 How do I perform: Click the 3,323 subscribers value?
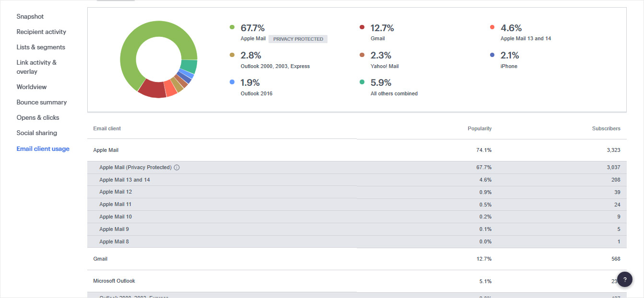pyautogui.click(x=613, y=150)
